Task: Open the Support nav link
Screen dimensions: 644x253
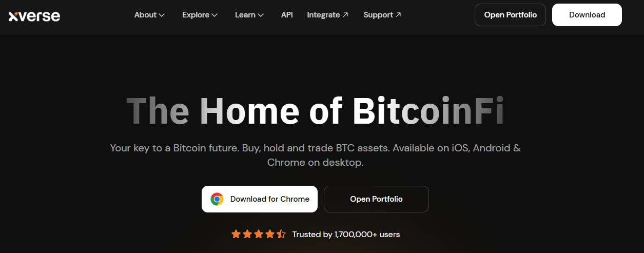Action: [x=378, y=15]
